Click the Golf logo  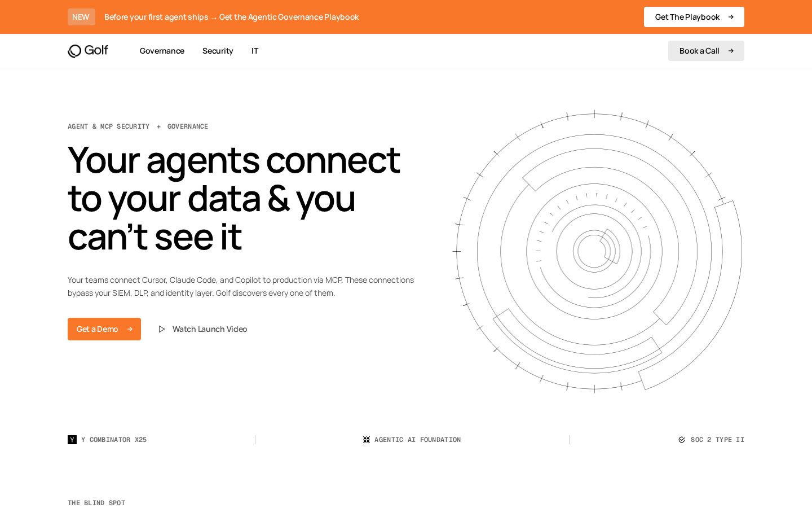pyautogui.click(x=88, y=51)
